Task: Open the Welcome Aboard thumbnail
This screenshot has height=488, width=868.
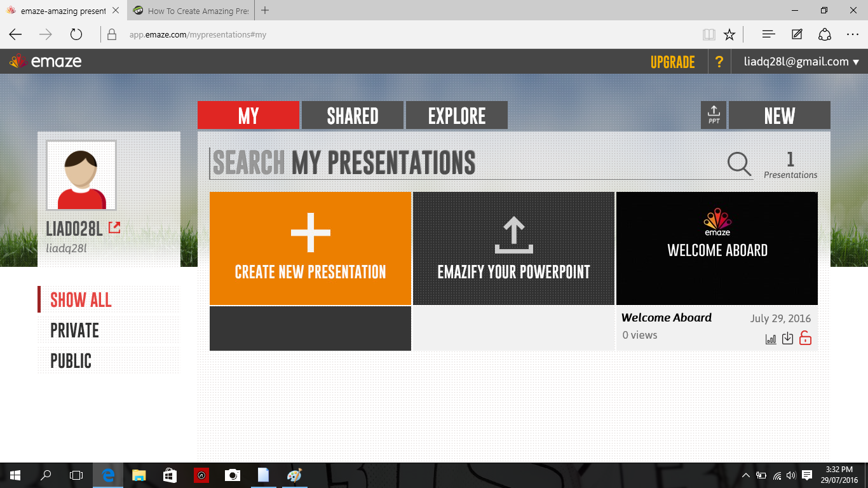Action: point(717,248)
